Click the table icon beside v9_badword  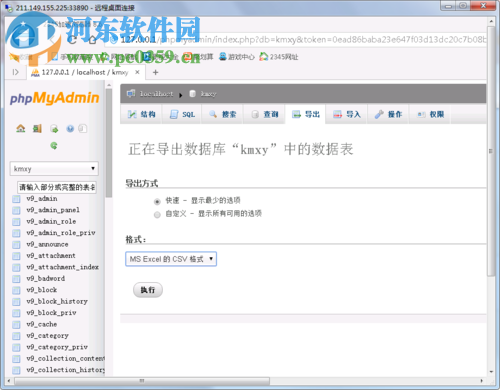pos(16,279)
